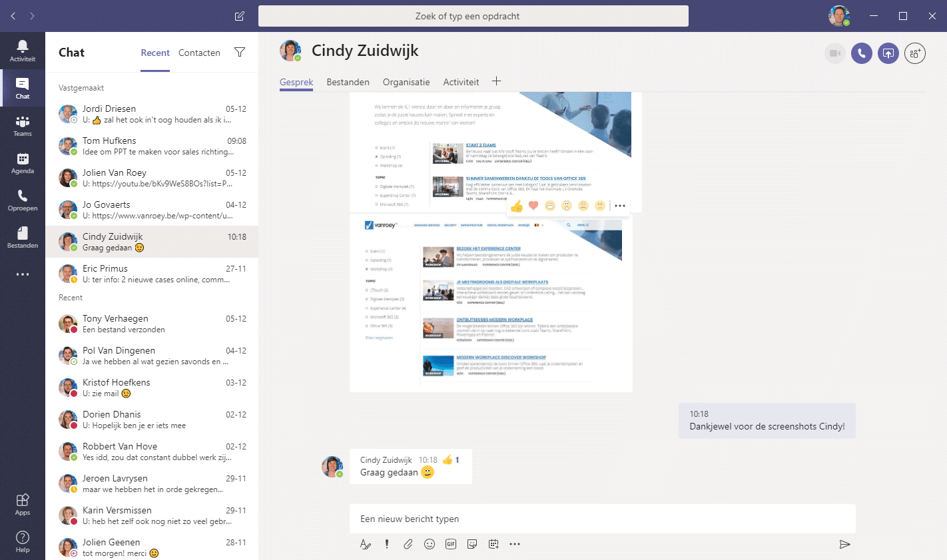
Task: Open the Agenda calendar
Action: click(x=23, y=162)
